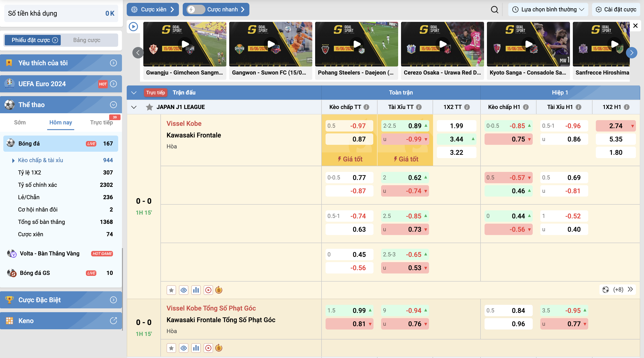The image size is (644, 358).
Task: Play Gangwon - Suwon FC highlight video
Action: tap(271, 44)
